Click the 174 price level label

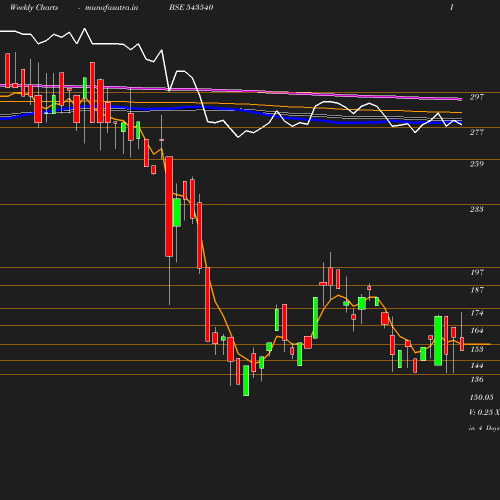(x=477, y=313)
